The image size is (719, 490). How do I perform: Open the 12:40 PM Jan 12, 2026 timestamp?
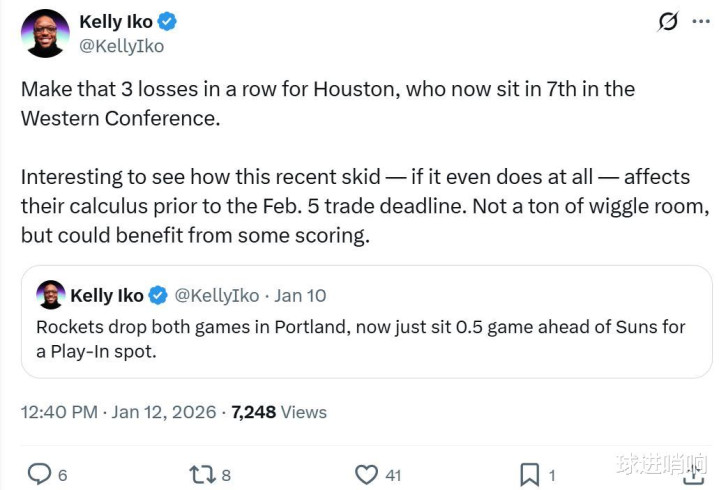click(x=119, y=411)
